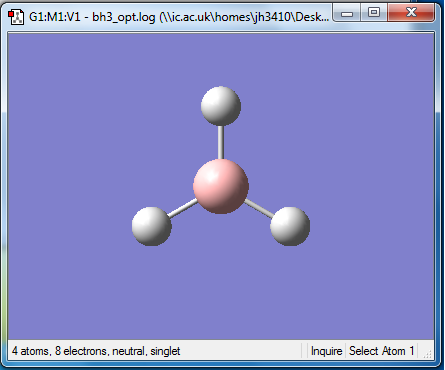Select the lower-left hydrogen atom
Viewport: 445px width, 370px height.
coord(152,226)
